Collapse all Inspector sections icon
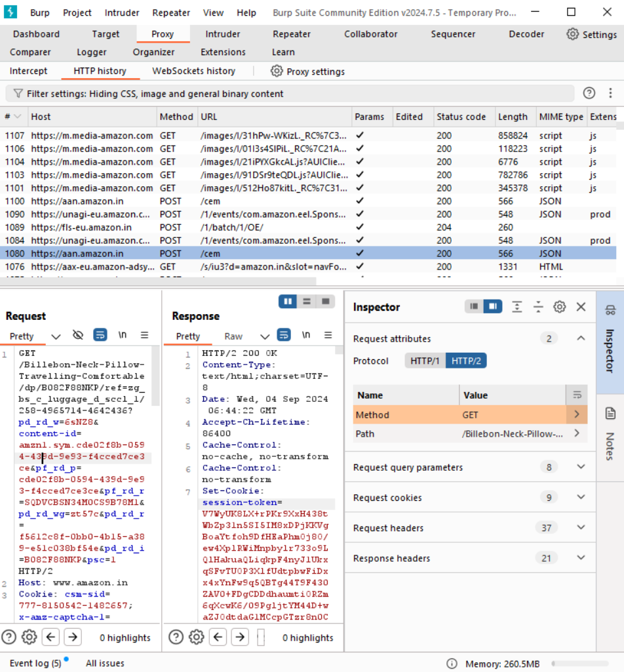The height and width of the screenshot is (672, 624). (538, 306)
